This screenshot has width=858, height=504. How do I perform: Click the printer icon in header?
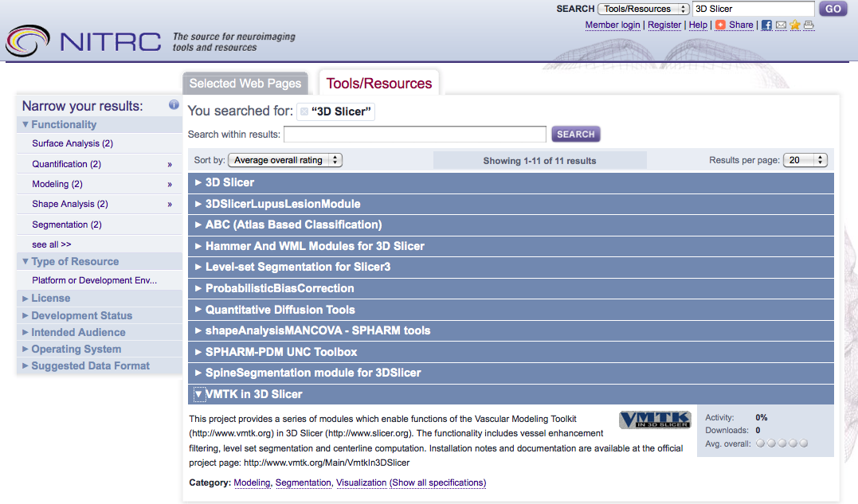(809, 25)
